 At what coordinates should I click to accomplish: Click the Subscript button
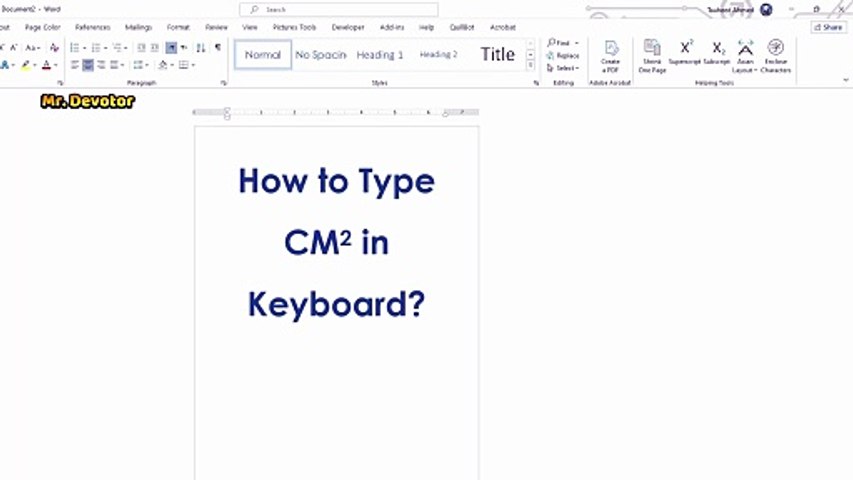(x=717, y=53)
